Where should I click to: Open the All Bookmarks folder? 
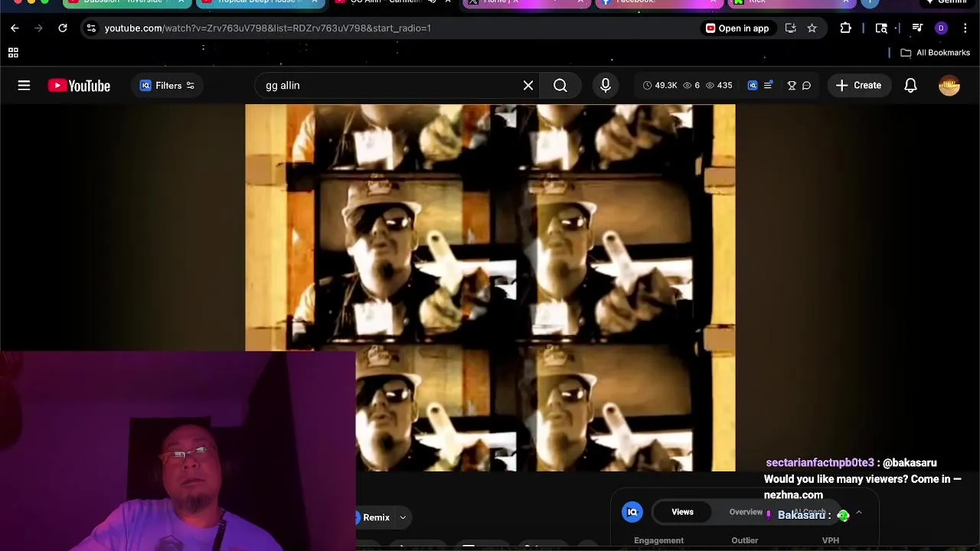pyautogui.click(x=936, y=53)
